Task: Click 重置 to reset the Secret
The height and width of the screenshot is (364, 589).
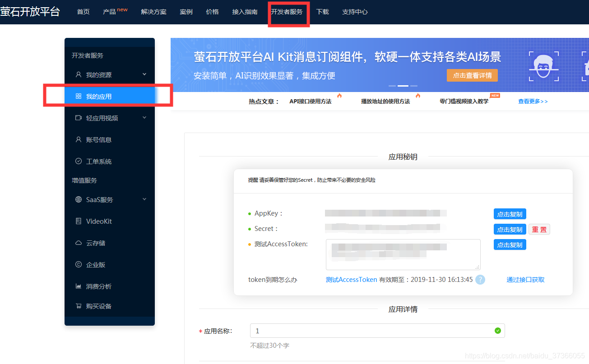Action: tap(539, 229)
